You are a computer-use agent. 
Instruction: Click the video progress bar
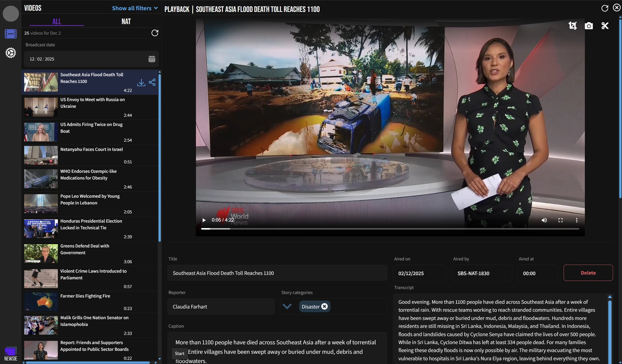click(x=390, y=229)
